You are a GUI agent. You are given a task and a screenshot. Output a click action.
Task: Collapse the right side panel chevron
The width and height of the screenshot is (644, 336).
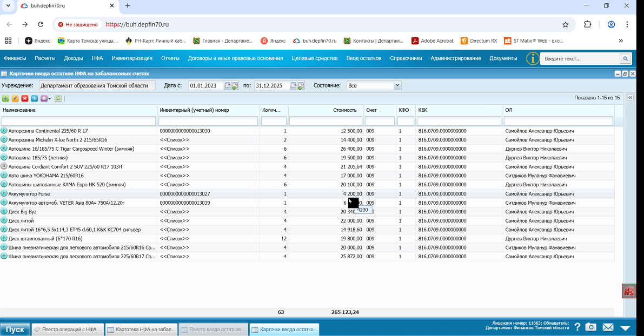(x=630, y=98)
